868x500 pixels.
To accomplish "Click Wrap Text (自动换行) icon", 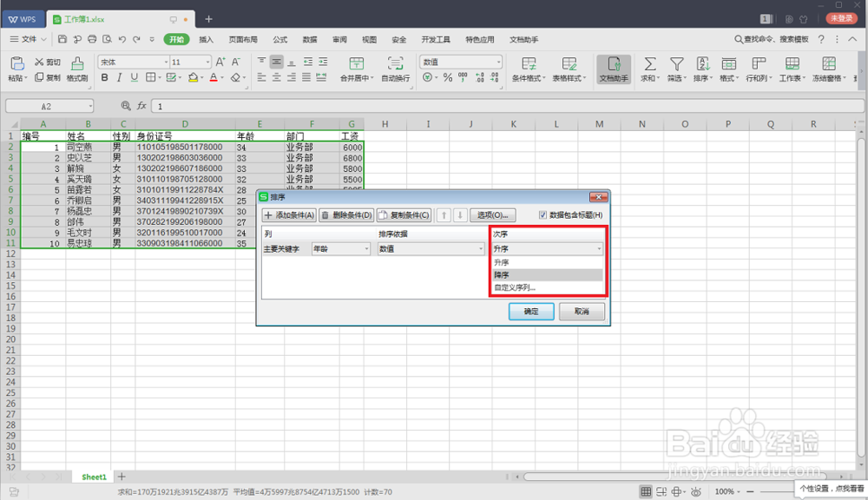I will point(395,63).
